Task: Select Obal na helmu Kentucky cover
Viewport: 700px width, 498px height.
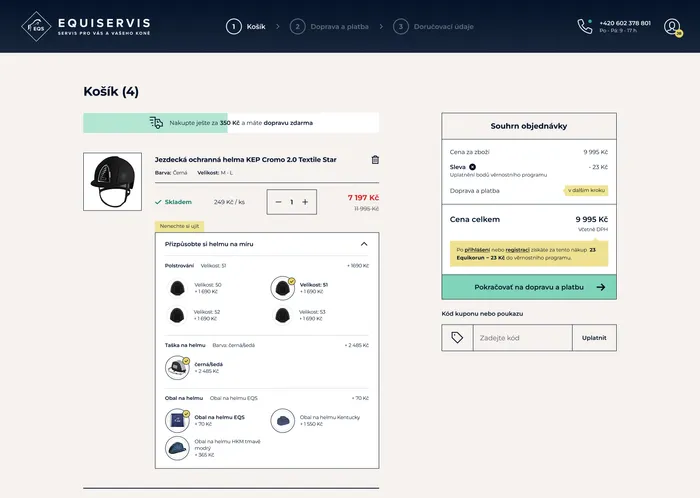Action: tap(316, 420)
